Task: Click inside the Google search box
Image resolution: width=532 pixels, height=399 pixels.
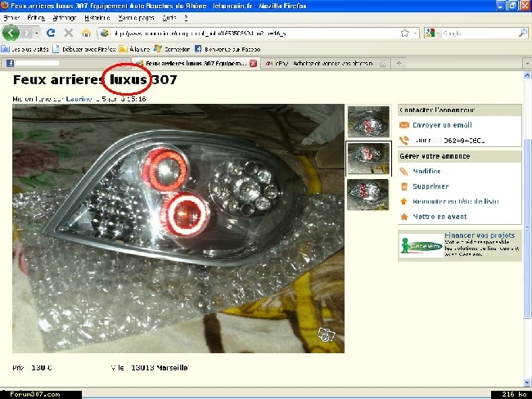Action: pos(479,34)
